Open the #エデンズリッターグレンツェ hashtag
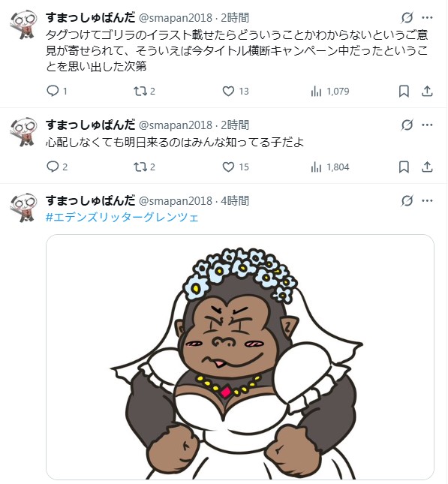This screenshot has height=484, width=448. tap(122, 218)
